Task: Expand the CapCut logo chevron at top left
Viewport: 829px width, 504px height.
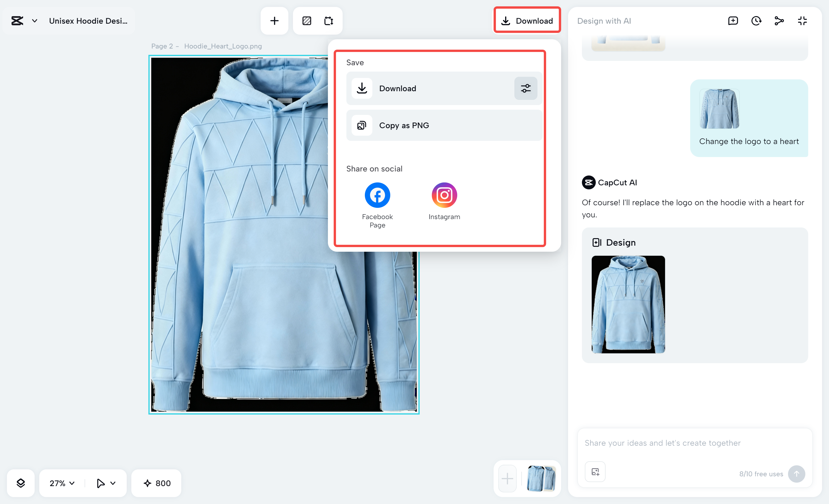Action: coord(34,20)
